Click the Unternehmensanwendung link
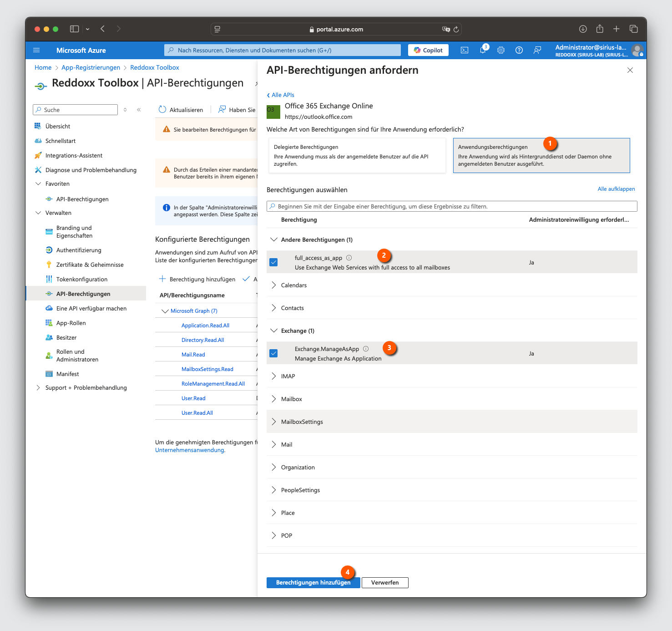The image size is (672, 631). point(190,450)
